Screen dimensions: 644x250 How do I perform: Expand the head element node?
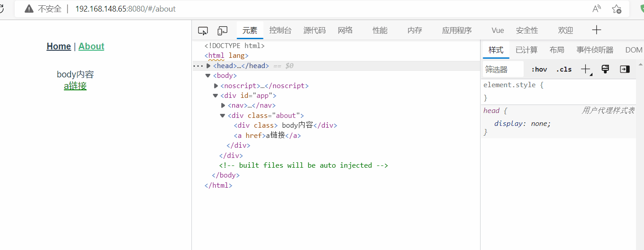click(x=209, y=66)
